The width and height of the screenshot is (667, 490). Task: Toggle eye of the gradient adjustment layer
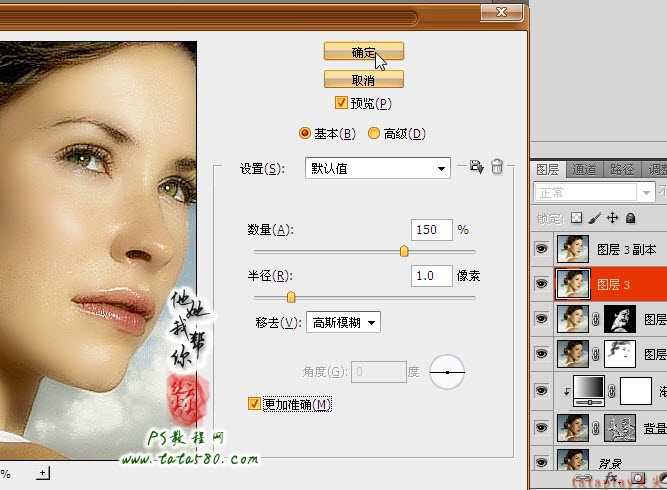(x=542, y=390)
